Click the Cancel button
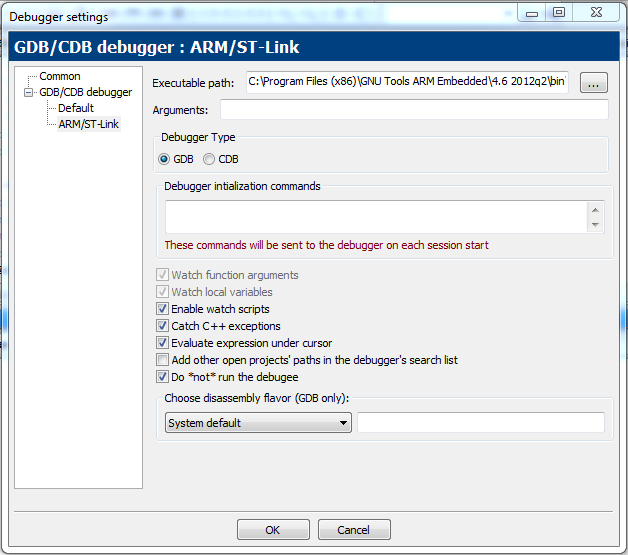This screenshot has height=555, width=628. pos(354,530)
